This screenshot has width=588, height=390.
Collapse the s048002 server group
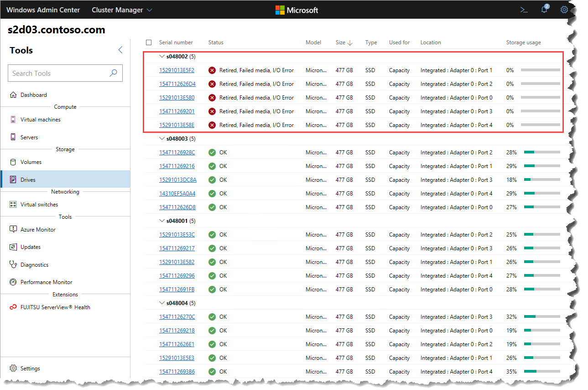pos(161,56)
